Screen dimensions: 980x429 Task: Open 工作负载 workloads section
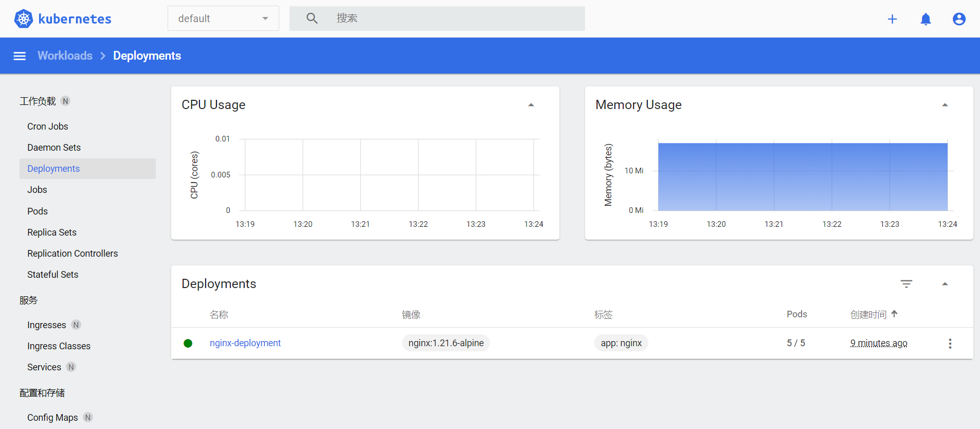pyautogui.click(x=38, y=101)
